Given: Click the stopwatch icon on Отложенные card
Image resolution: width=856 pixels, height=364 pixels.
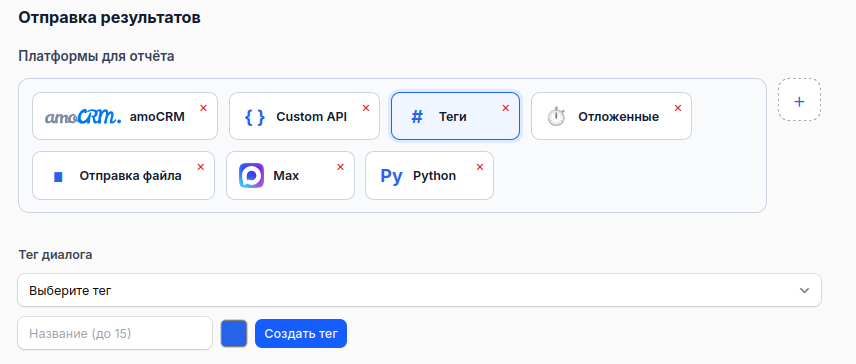Looking at the screenshot, I should click(556, 117).
